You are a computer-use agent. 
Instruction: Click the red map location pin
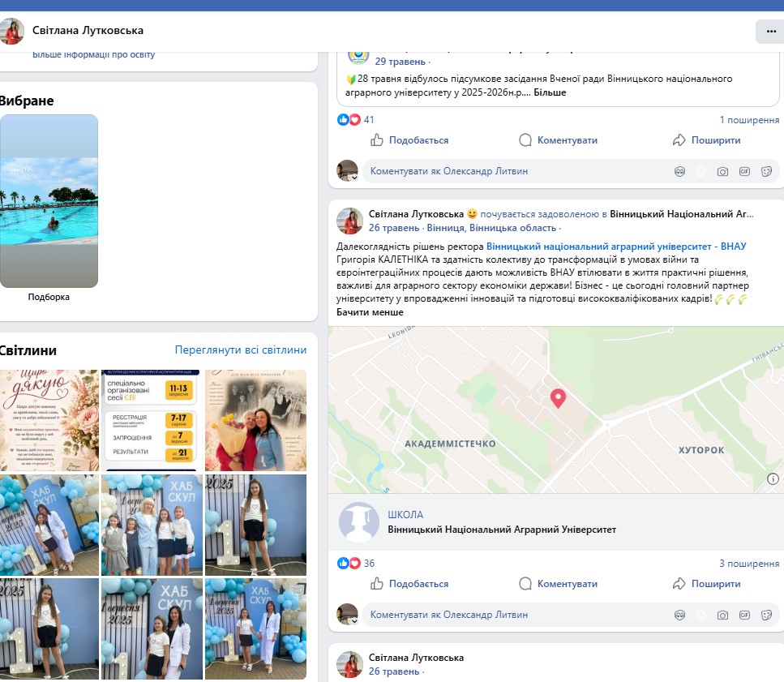click(x=558, y=398)
